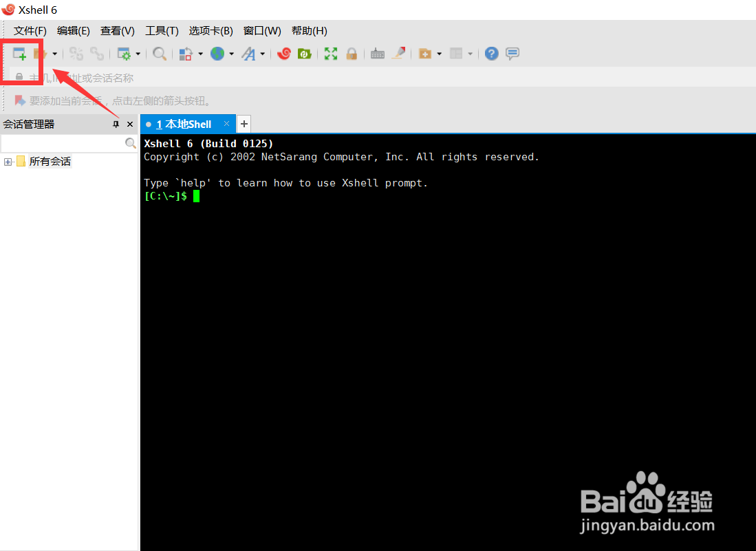The image size is (756, 551).
Task: Open the 编辑(E) menu
Action: coord(74,31)
